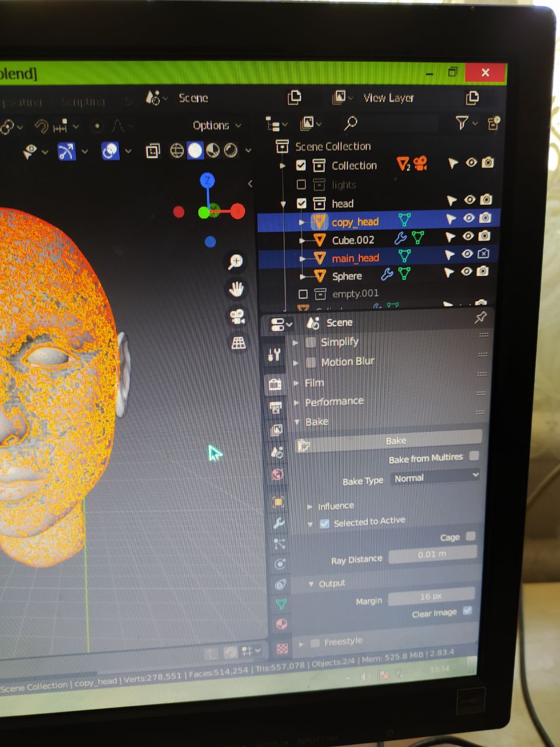The height and width of the screenshot is (747, 560).
Task: Pin the properties editor context
Action: coord(480,317)
